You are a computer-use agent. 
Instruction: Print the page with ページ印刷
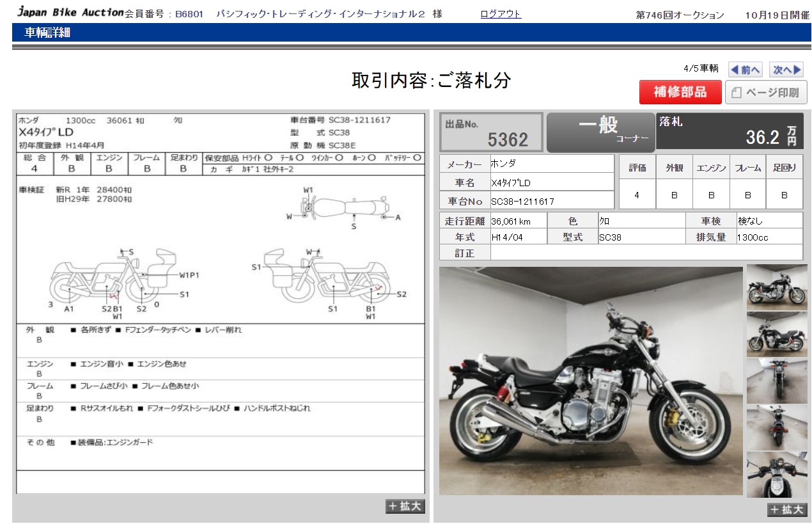click(x=766, y=92)
